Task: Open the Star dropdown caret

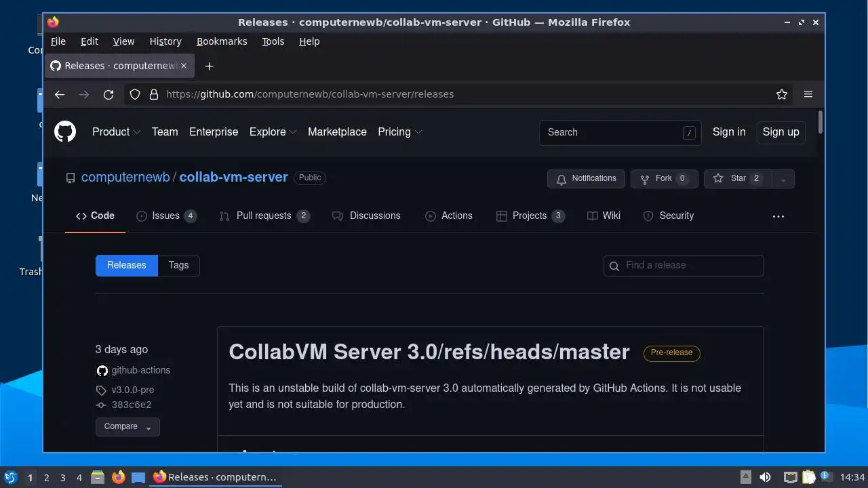Action: (x=783, y=179)
